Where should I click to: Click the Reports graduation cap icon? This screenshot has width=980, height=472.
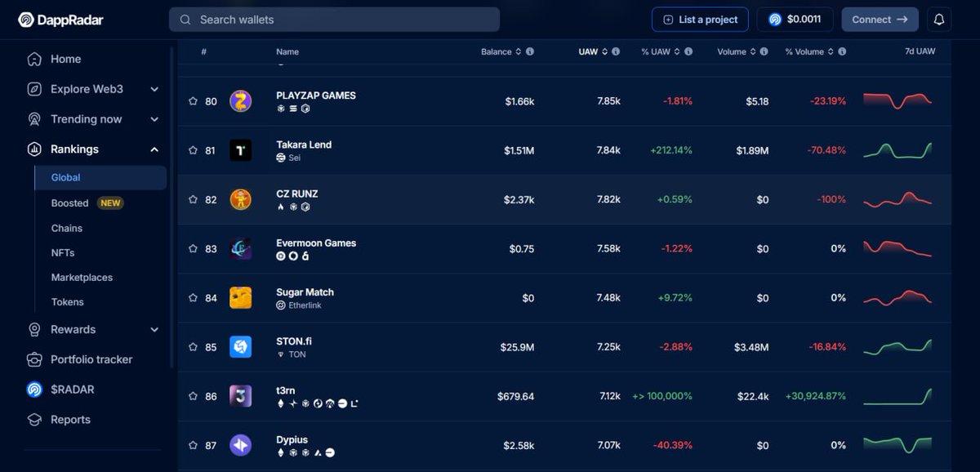pyautogui.click(x=34, y=420)
